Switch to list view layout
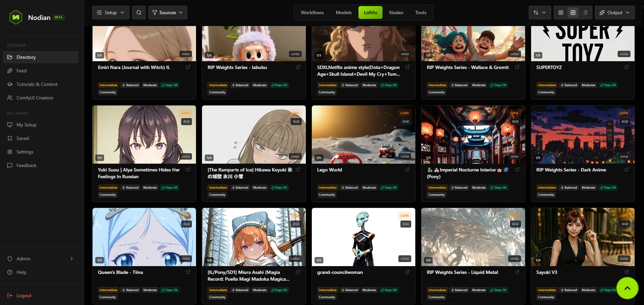 point(585,13)
